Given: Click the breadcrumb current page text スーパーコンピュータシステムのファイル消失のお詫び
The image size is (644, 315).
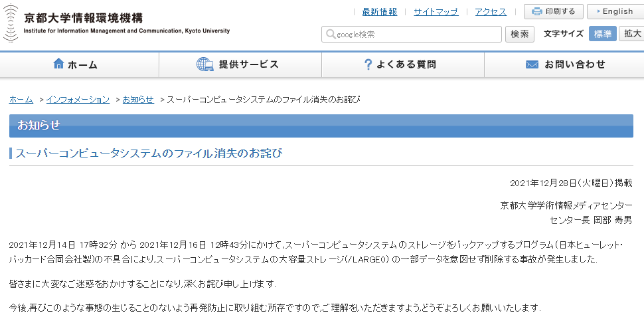Looking at the screenshot, I should pos(264,100).
